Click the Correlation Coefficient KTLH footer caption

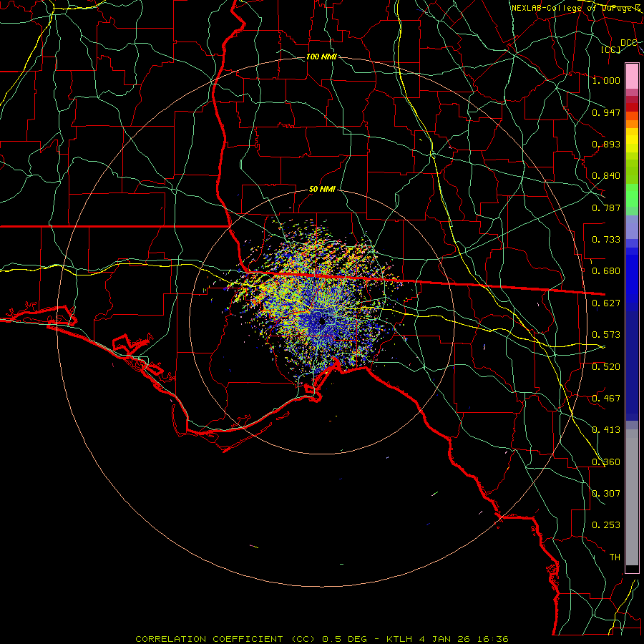click(322, 639)
